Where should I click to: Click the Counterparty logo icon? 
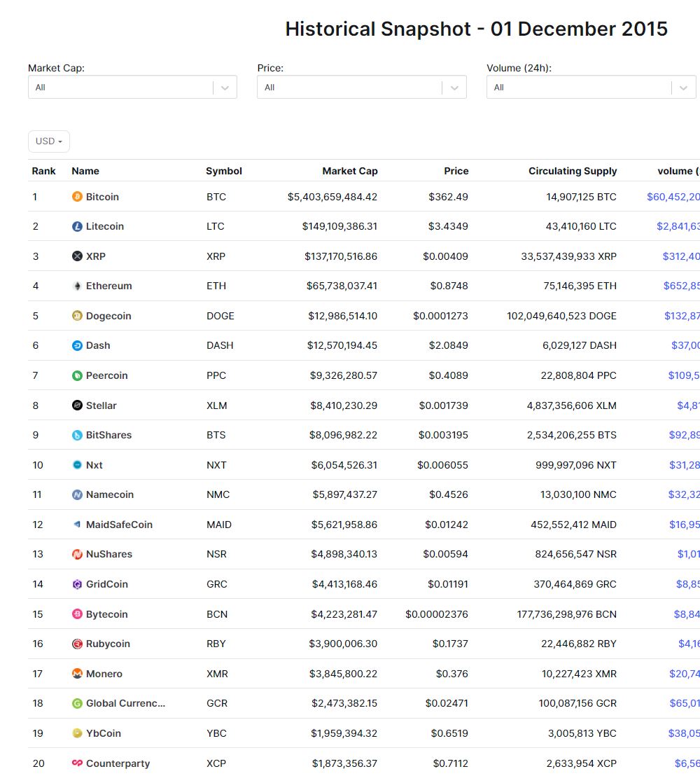point(77,763)
